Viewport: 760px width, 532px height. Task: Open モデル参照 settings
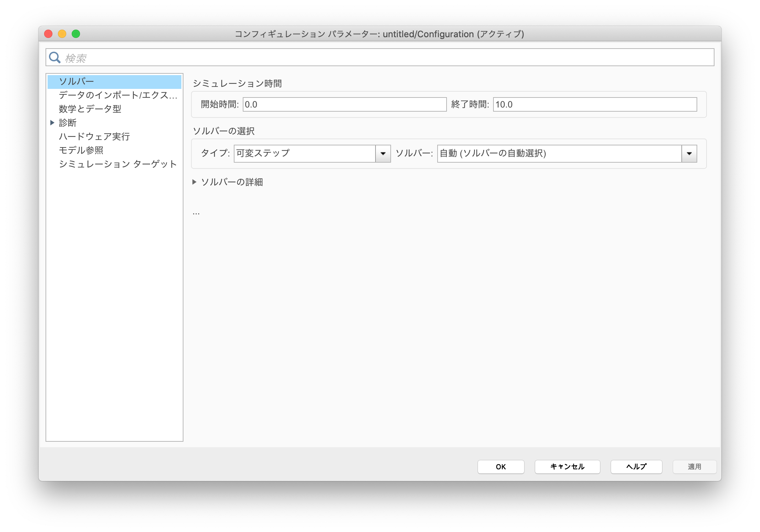[81, 150]
